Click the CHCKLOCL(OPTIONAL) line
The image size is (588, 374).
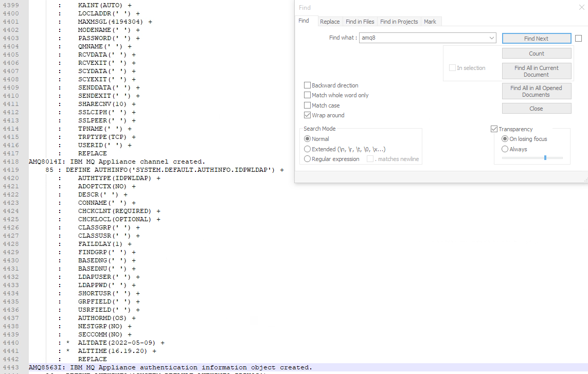(119, 220)
